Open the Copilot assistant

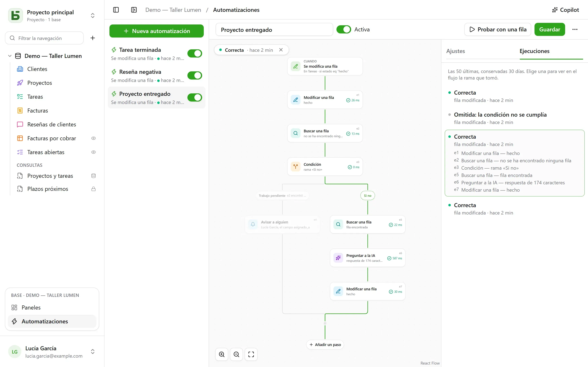tap(565, 10)
